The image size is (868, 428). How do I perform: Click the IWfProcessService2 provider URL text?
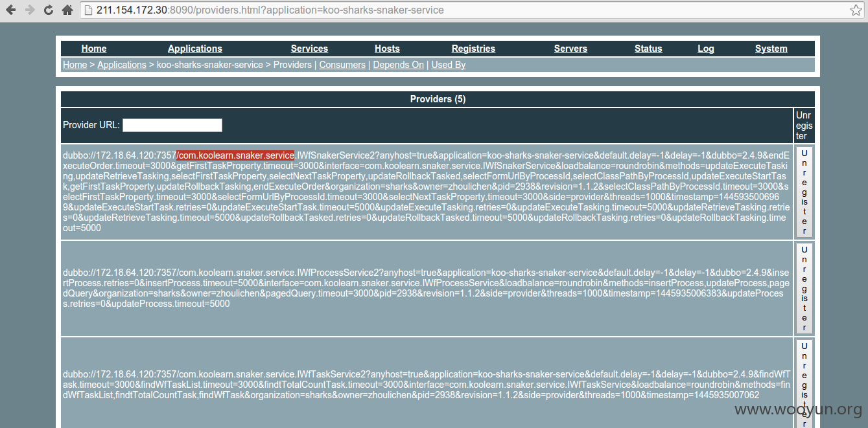pyautogui.click(x=427, y=288)
